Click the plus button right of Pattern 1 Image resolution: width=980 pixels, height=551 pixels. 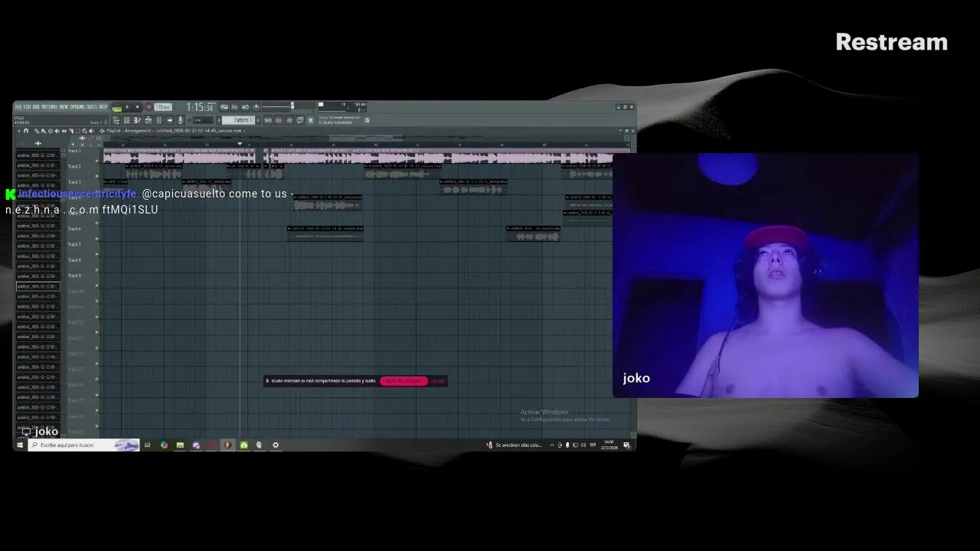(x=258, y=120)
